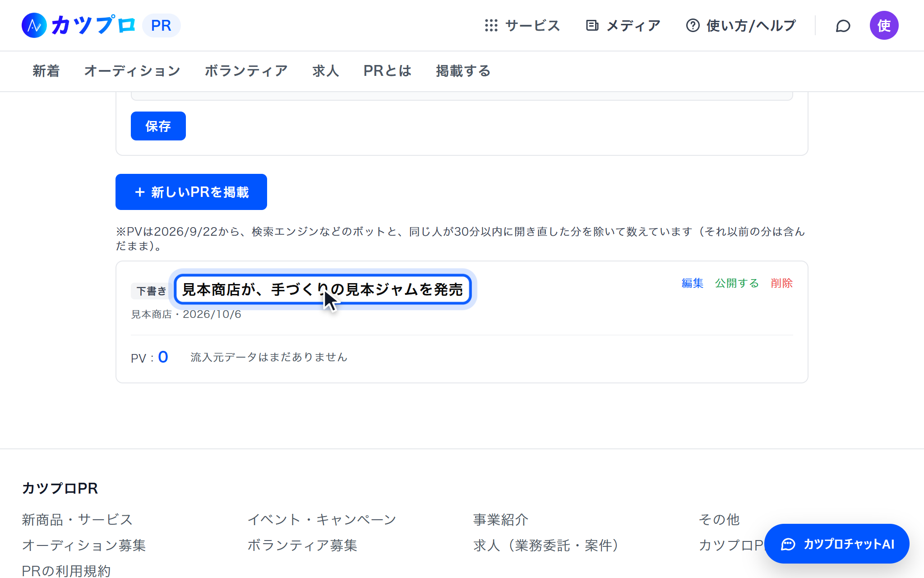Click 編集 on the draft PR
Screen dimensions: 924x578
(x=693, y=283)
